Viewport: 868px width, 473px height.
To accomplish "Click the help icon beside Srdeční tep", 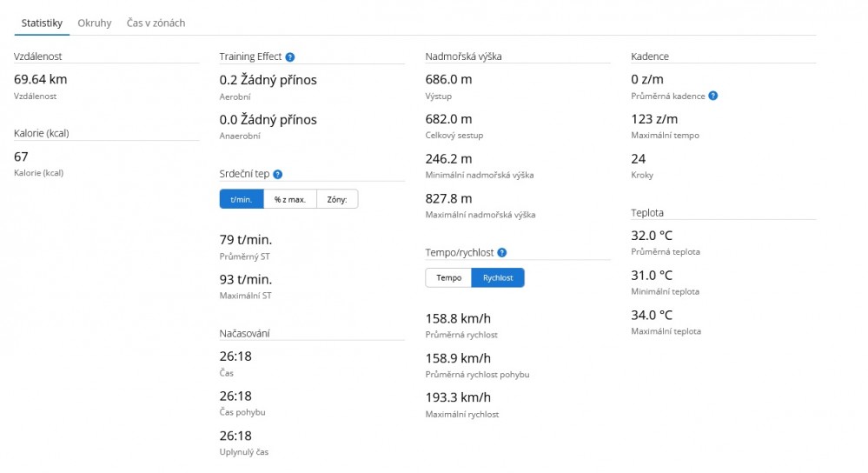I will point(278,175).
